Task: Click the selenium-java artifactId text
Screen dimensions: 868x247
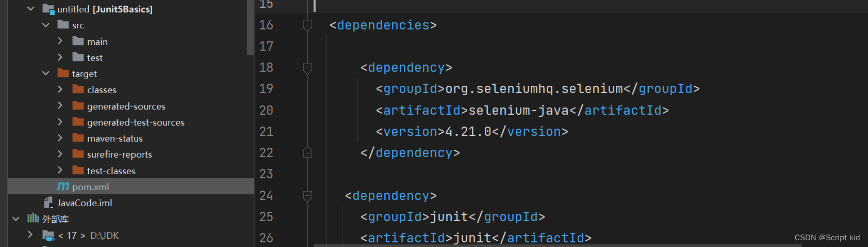Action: coord(518,110)
